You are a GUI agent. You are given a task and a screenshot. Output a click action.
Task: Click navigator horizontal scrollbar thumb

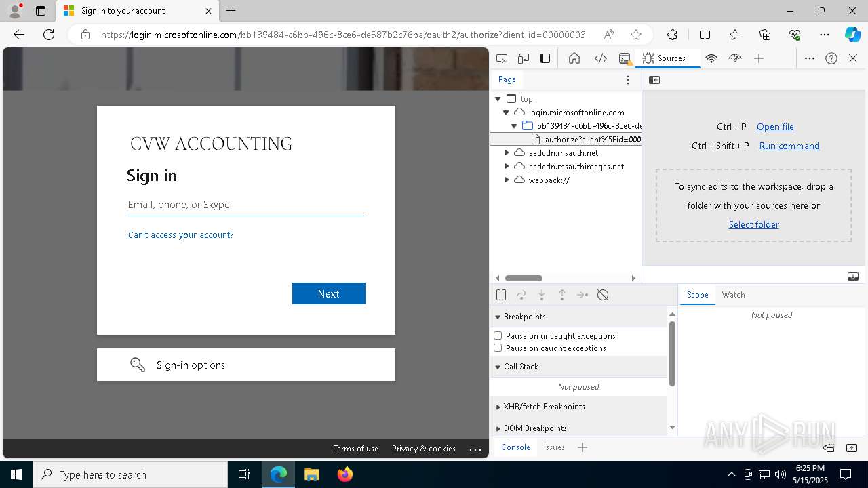coord(524,278)
